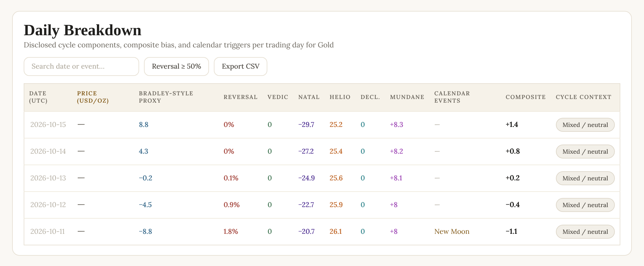Click the −1.1 composite value
Screen dimensions: 644x266
click(x=511, y=232)
